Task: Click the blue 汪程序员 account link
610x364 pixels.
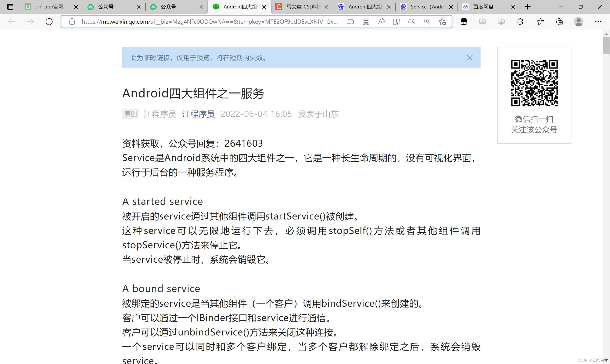Action: [198, 114]
